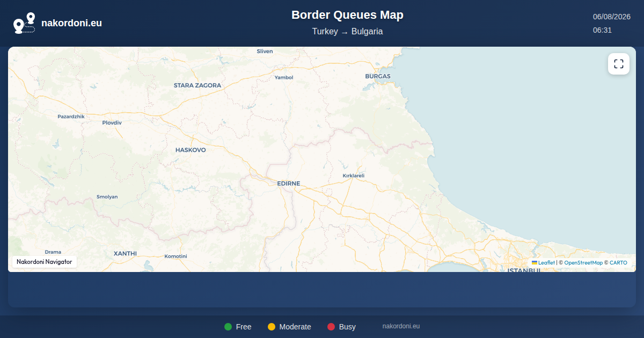Select the yellow Moderate legend dot
The height and width of the screenshot is (338, 644).
tap(272, 327)
